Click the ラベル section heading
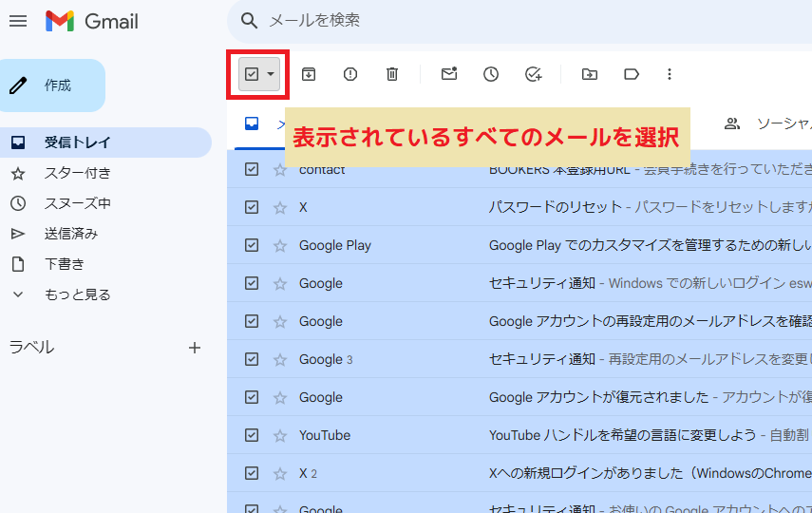 pyautogui.click(x=31, y=347)
